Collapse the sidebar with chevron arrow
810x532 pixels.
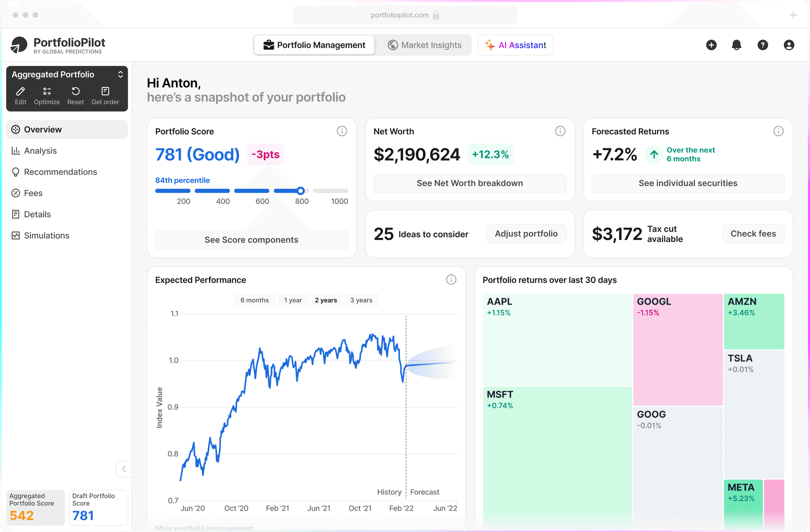(124, 469)
